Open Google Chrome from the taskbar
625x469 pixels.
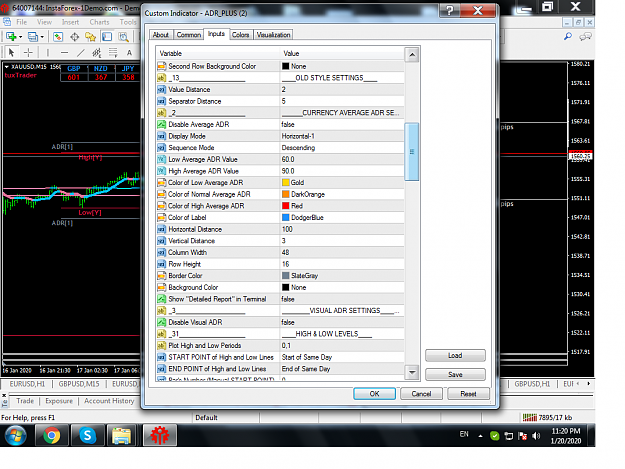[x=51, y=435]
